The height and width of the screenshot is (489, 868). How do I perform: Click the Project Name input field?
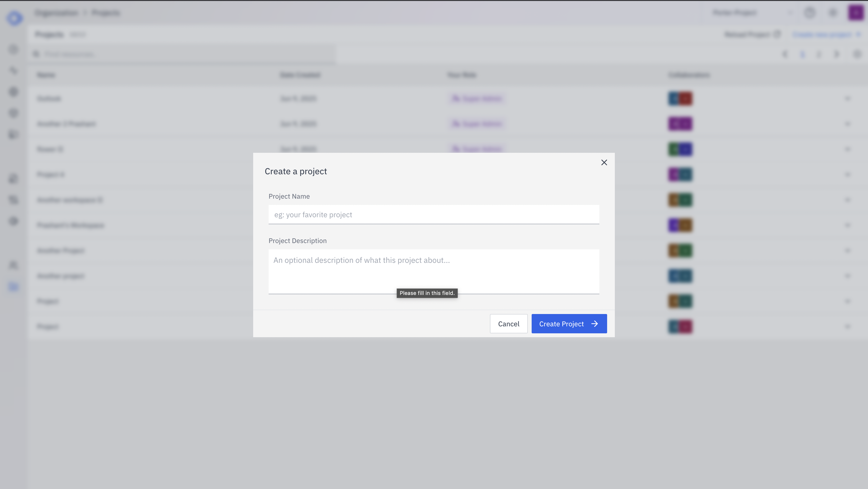click(x=434, y=215)
